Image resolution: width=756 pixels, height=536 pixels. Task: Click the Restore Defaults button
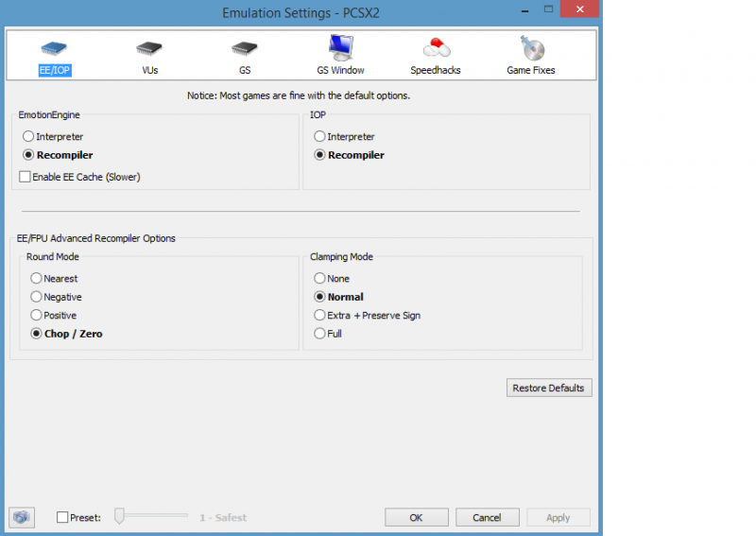pos(549,388)
